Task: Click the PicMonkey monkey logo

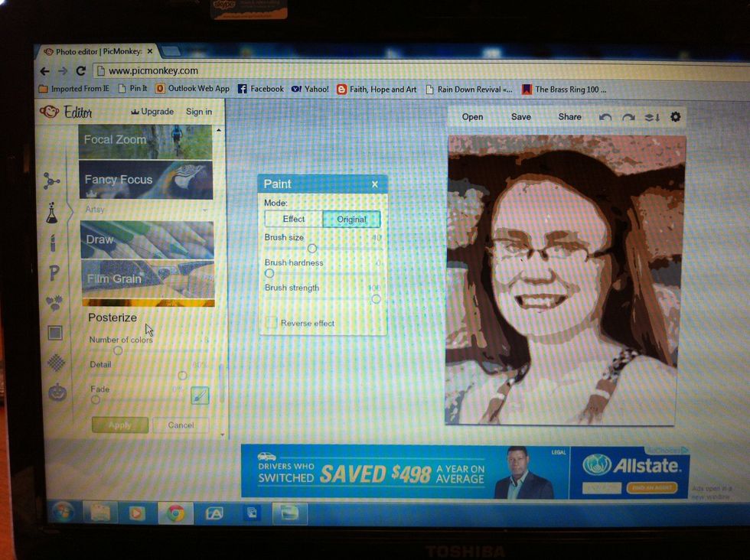Action: tap(49, 112)
